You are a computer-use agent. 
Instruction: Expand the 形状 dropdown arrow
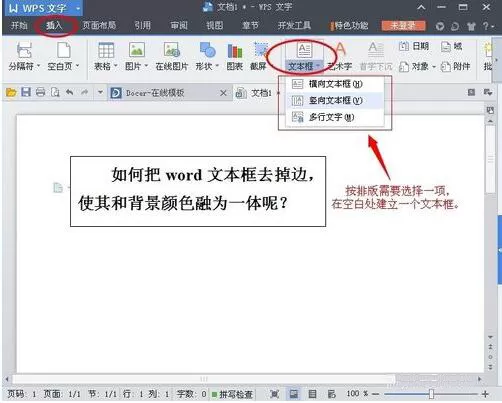tap(217, 66)
